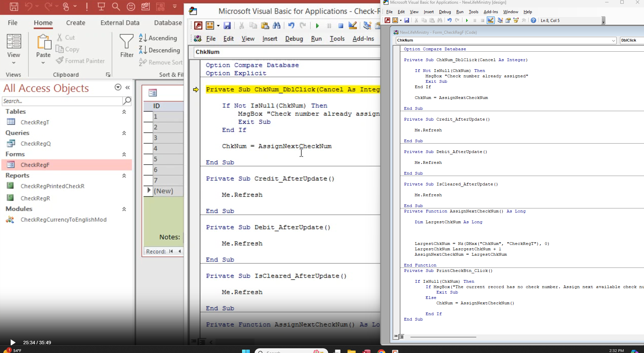Switch back to Access via the View Microsoft Access icon
The height and width of the screenshot is (353, 644).
coord(388,20)
